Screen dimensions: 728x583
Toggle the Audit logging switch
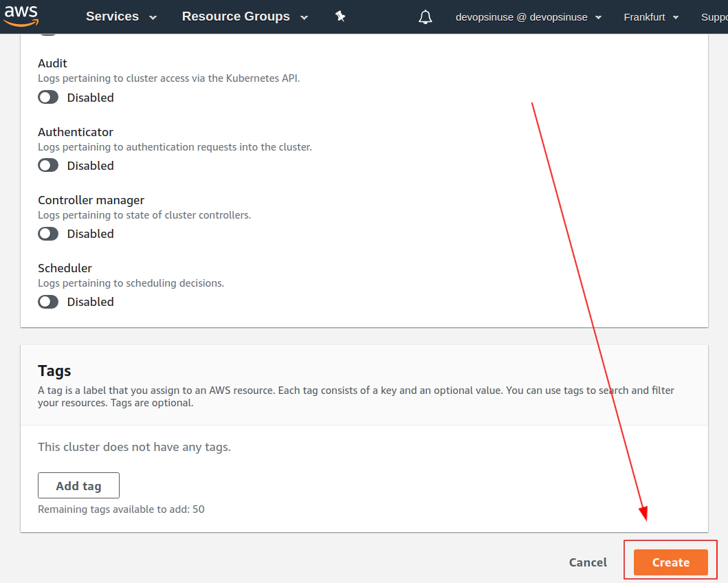pyautogui.click(x=48, y=98)
